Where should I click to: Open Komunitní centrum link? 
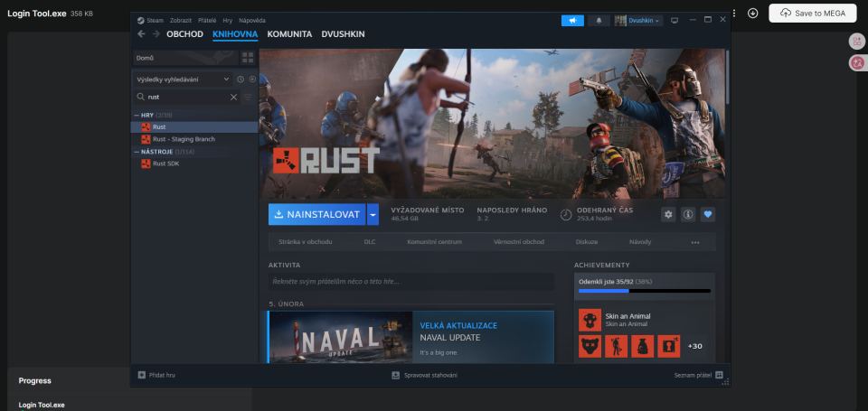[435, 242]
